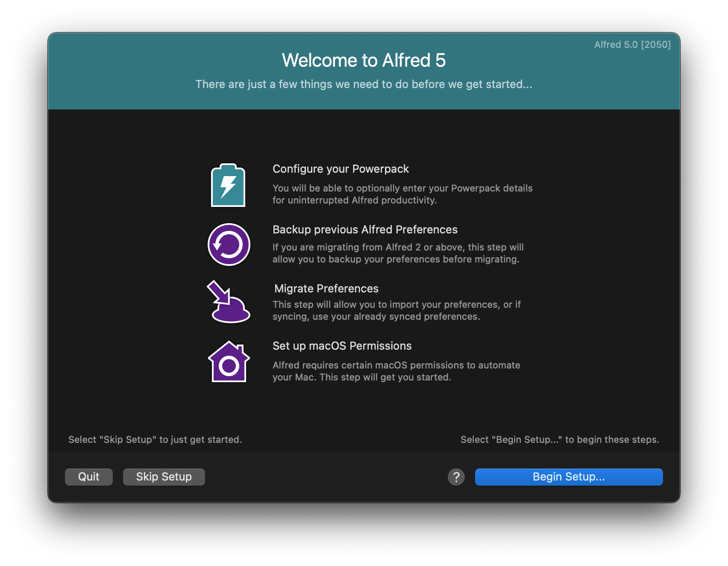Viewport: 728px width, 566px height.
Task: Select the Skip Setup instruction text
Action: click(x=155, y=439)
